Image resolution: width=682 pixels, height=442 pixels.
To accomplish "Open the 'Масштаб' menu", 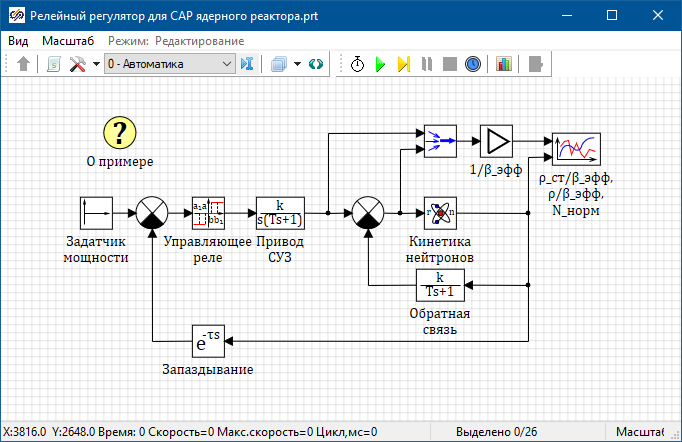I will coord(68,41).
